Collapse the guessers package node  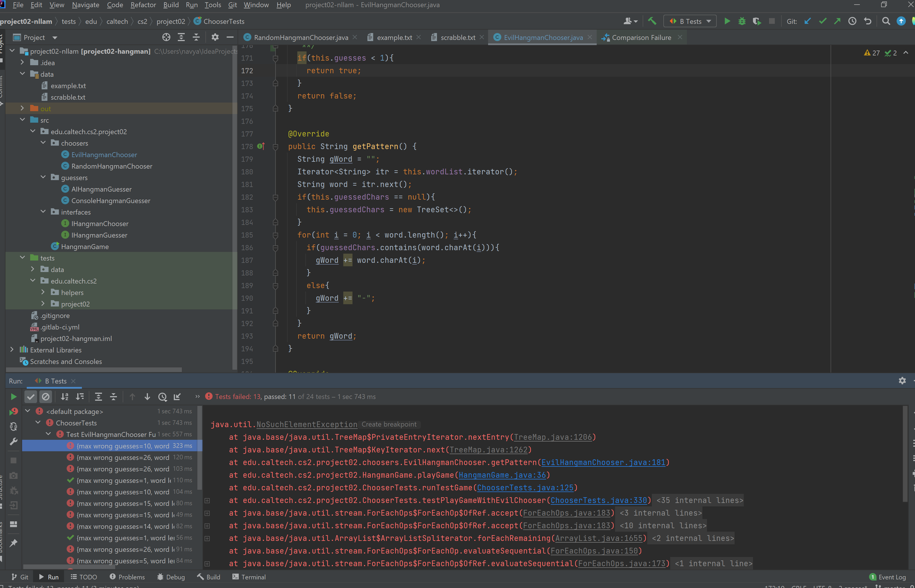click(43, 178)
